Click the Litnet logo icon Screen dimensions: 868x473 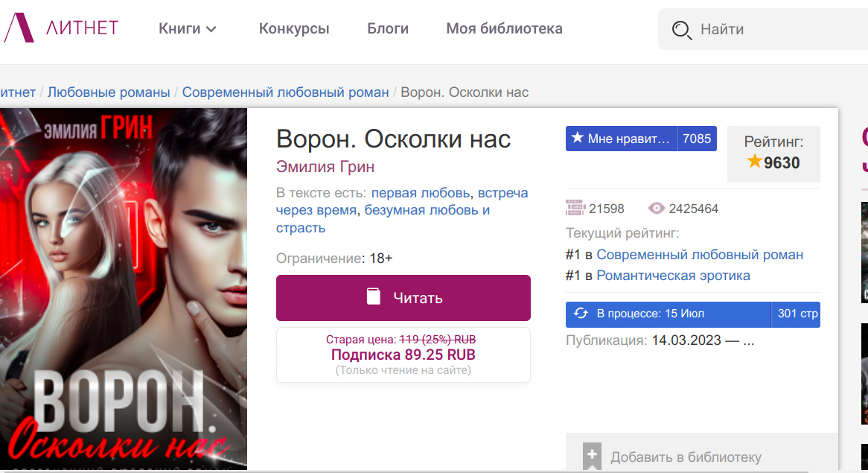coord(19,28)
